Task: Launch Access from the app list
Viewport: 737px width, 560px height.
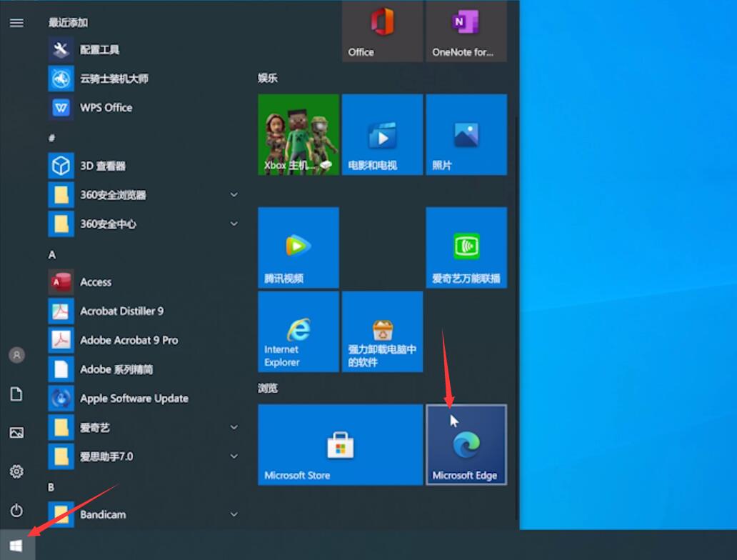Action: [x=144, y=282]
